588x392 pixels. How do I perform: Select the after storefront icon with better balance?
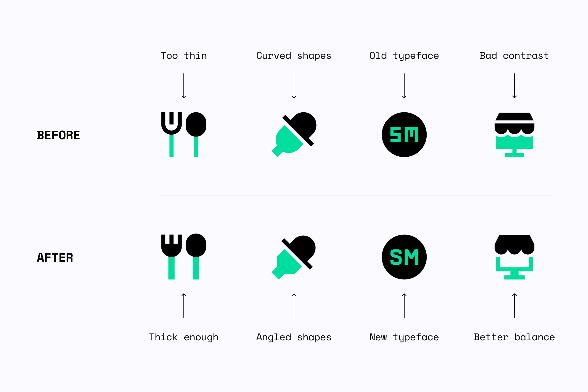[514, 257]
